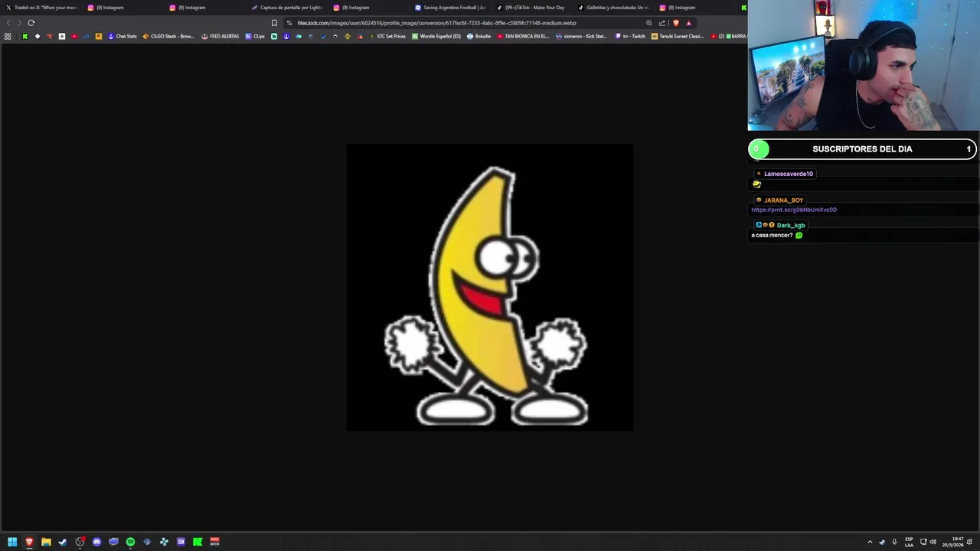Click the bookmark icon in the address bar
Image resolution: width=980 pixels, height=551 pixels.
coord(274,23)
